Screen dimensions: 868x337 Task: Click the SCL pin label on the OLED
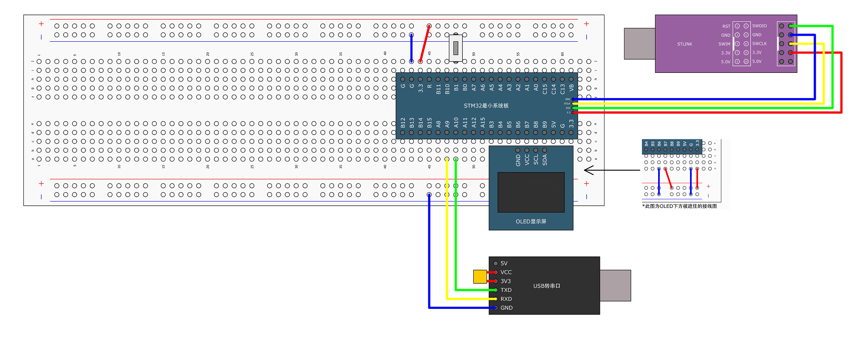pos(536,160)
